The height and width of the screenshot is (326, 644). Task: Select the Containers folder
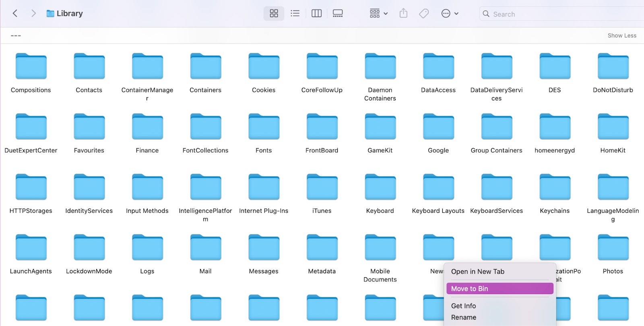click(205, 66)
